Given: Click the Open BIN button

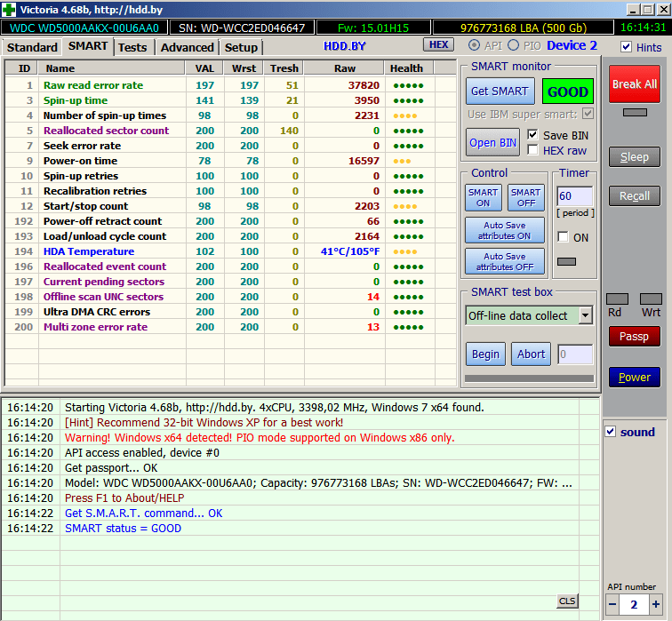Looking at the screenshot, I should click(x=492, y=143).
